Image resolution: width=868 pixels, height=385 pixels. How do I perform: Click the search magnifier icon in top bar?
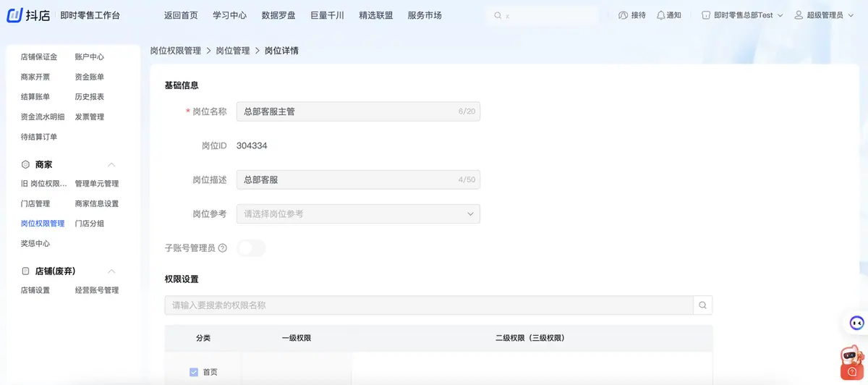coord(497,15)
